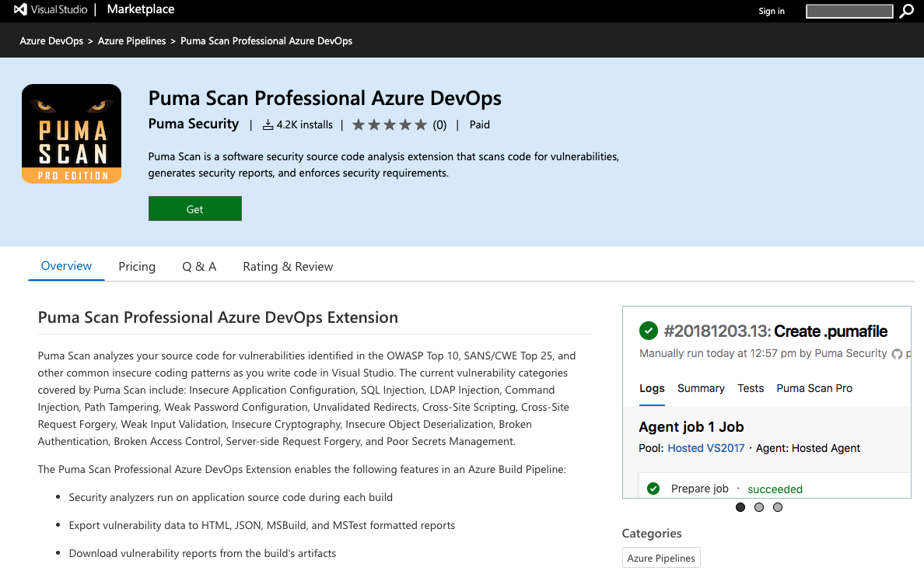The height and width of the screenshot is (571, 924).
Task: Click the Puma Scan Pro Edition logo
Action: (x=72, y=133)
